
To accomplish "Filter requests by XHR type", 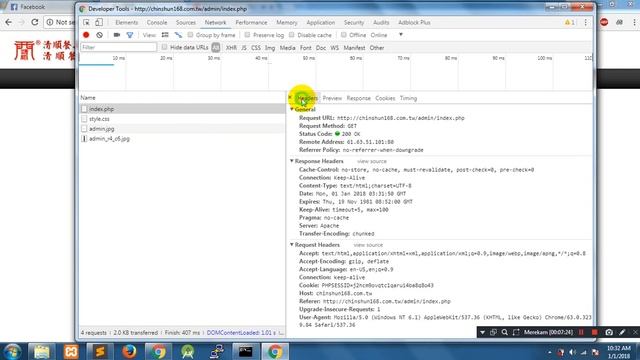I will click(x=231, y=48).
